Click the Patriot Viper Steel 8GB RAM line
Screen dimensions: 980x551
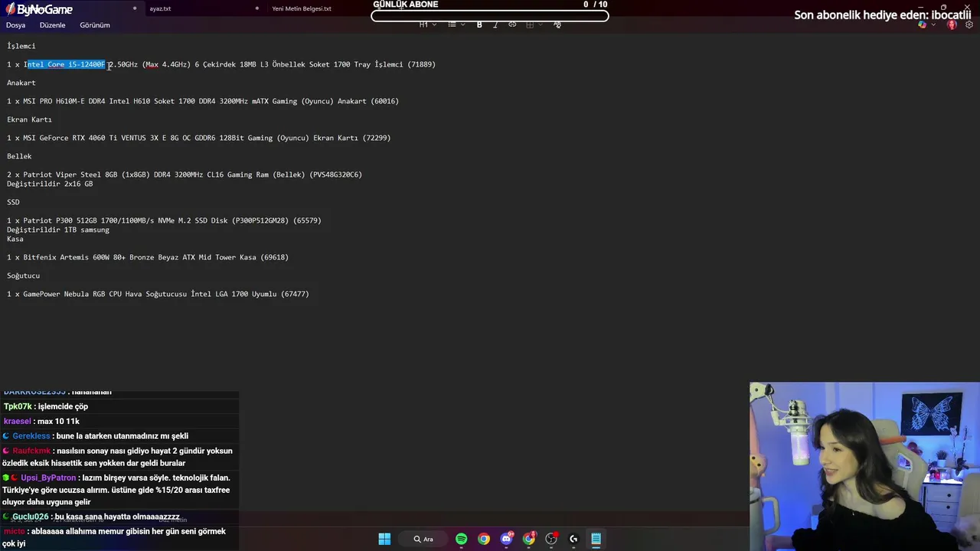click(x=185, y=174)
